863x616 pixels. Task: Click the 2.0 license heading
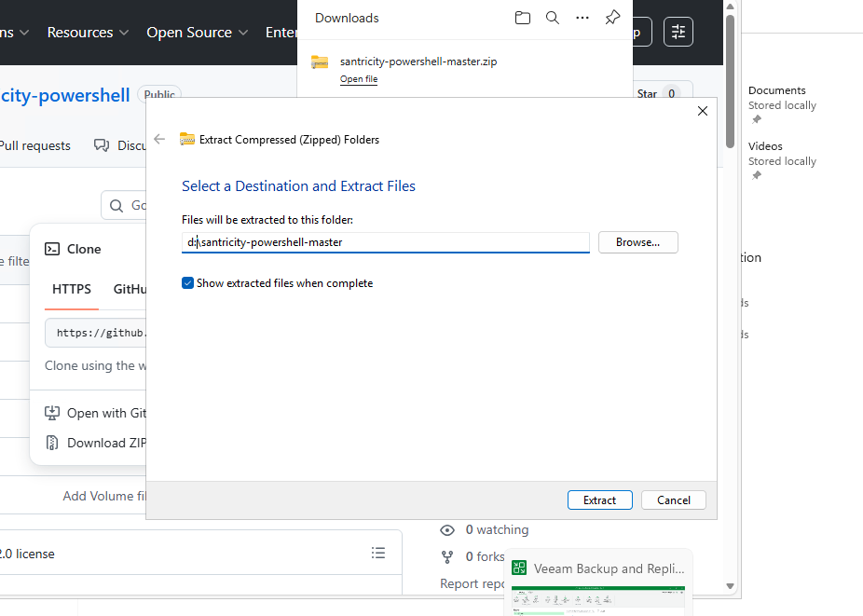(27, 554)
